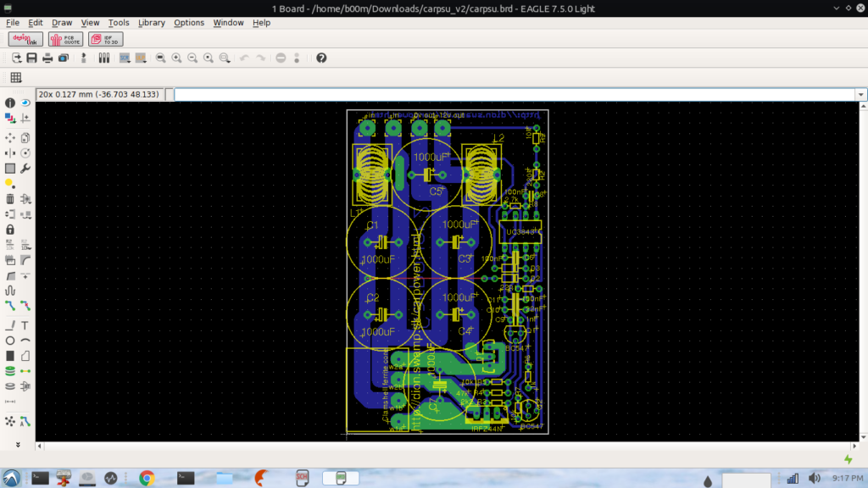Select the Route tool
The height and width of the screenshot is (488, 868).
click(x=10, y=305)
